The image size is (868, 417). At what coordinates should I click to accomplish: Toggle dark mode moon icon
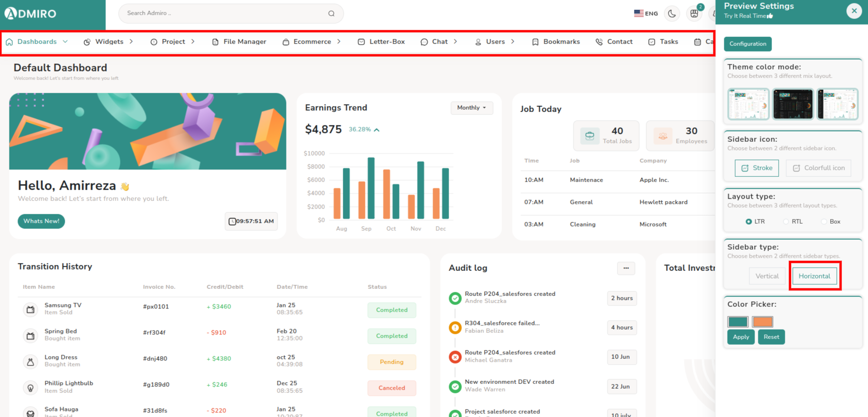671,14
